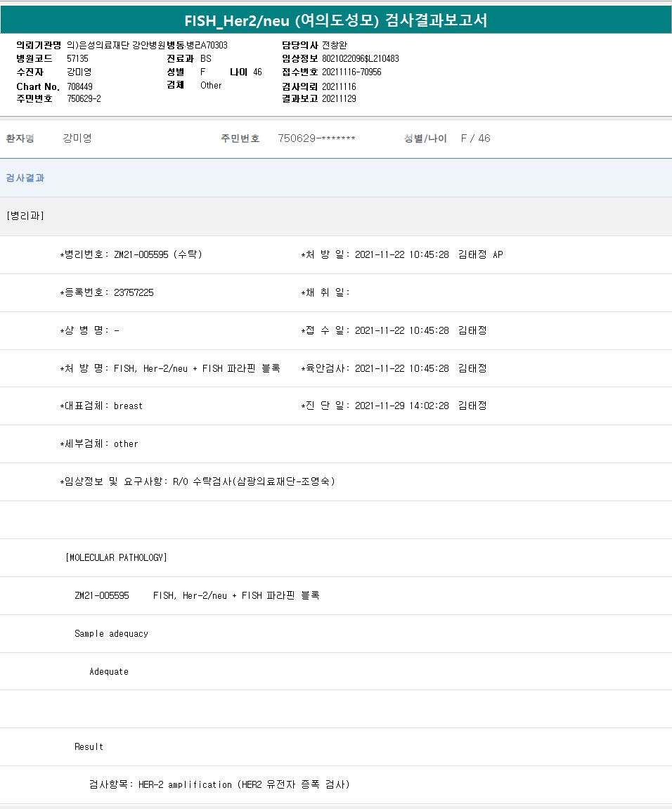The height and width of the screenshot is (809, 672).
Task: Select the F / 46 sex and age value
Action: [475, 139]
